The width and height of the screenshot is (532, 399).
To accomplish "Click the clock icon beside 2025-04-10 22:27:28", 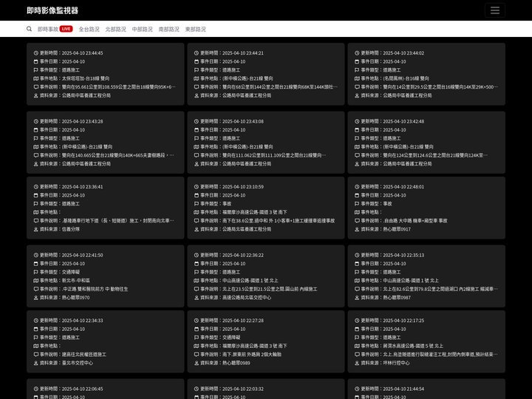I will [x=196, y=321].
